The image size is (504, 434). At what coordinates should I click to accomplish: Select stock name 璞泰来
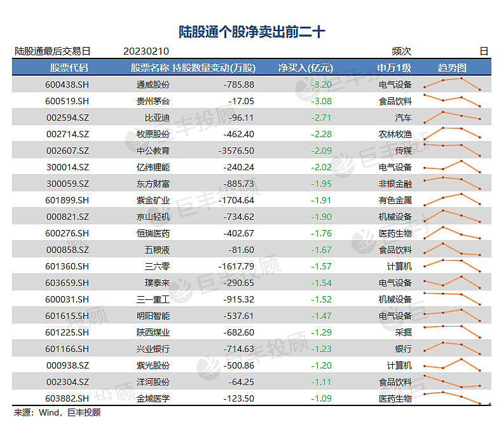(x=157, y=283)
